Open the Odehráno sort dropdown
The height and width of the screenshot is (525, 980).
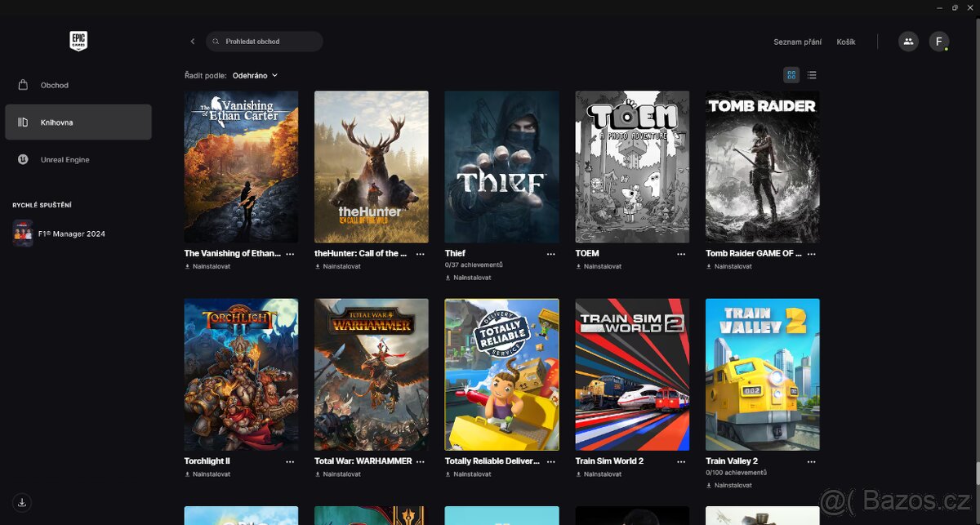253,75
